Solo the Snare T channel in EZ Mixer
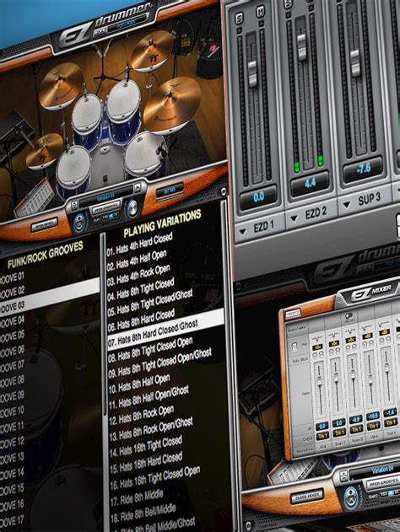 click(x=332, y=352)
